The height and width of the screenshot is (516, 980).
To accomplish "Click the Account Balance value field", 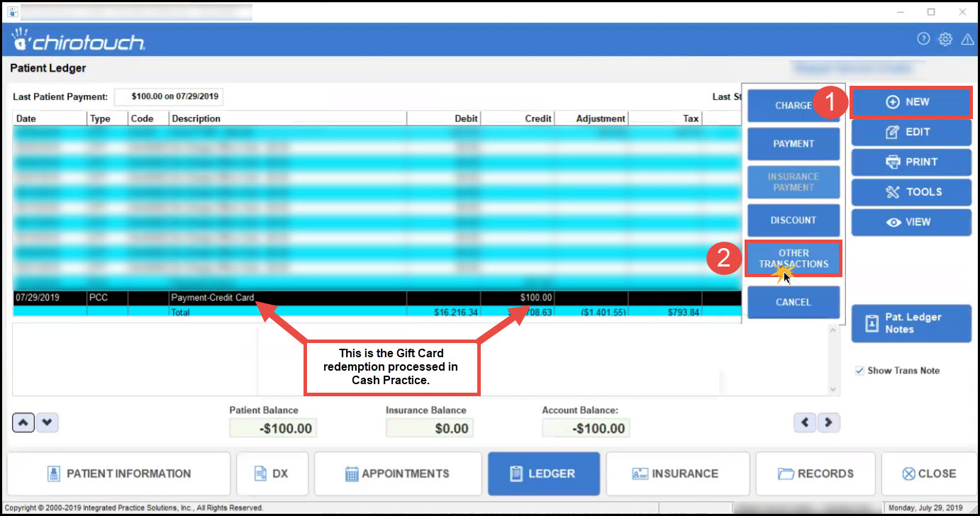I will (x=586, y=428).
